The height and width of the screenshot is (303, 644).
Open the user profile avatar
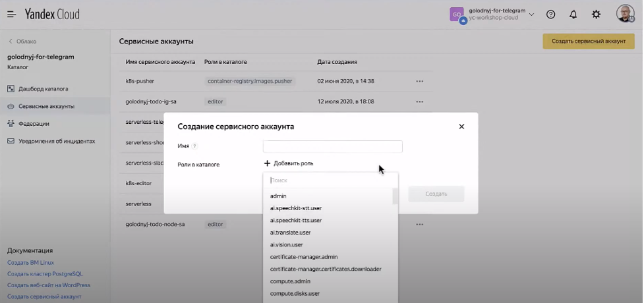(x=625, y=14)
